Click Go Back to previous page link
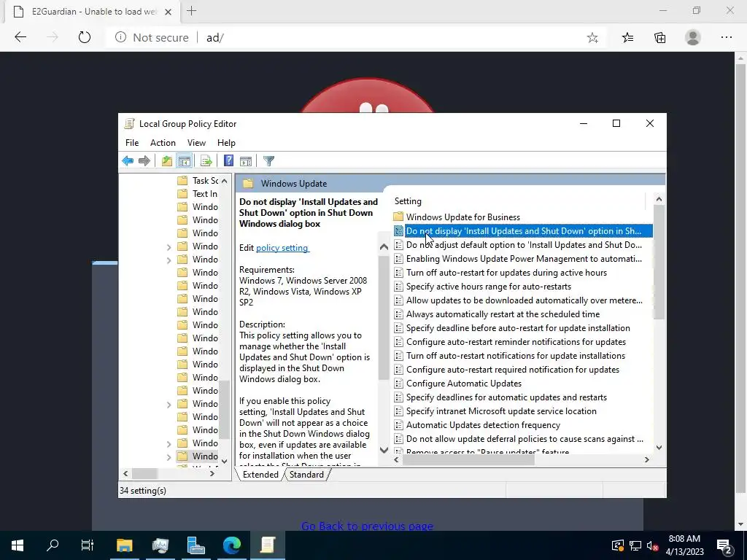The width and height of the screenshot is (747, 560). pos(368,526)
